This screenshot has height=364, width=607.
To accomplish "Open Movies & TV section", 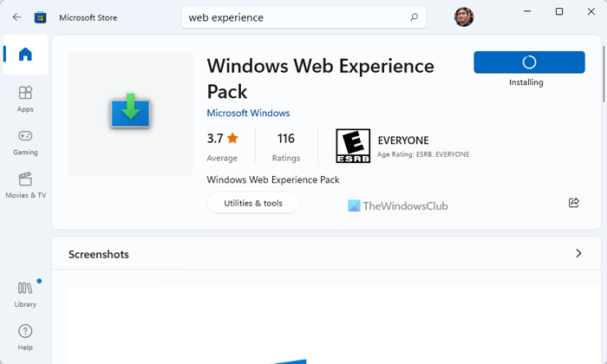I will pyautogui.click(x=25, y=184).
